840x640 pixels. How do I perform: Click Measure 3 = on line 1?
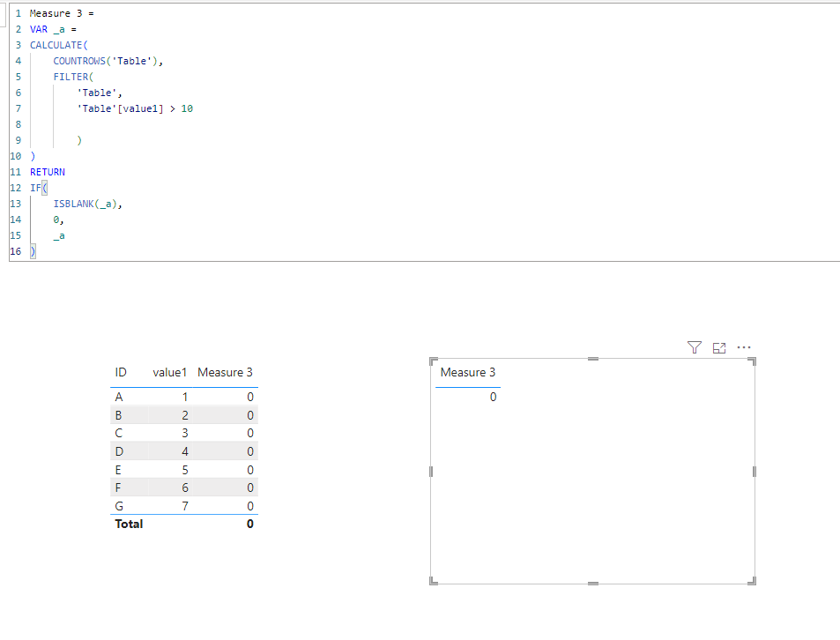(62, 13)
